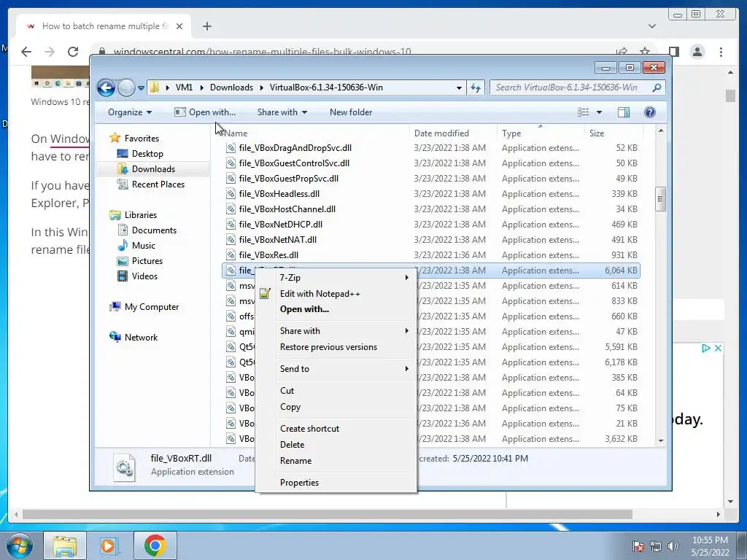Click the file_VBoxNetDHCP.dll file icon
747x560 pixels.
click(x=231, y=225)
